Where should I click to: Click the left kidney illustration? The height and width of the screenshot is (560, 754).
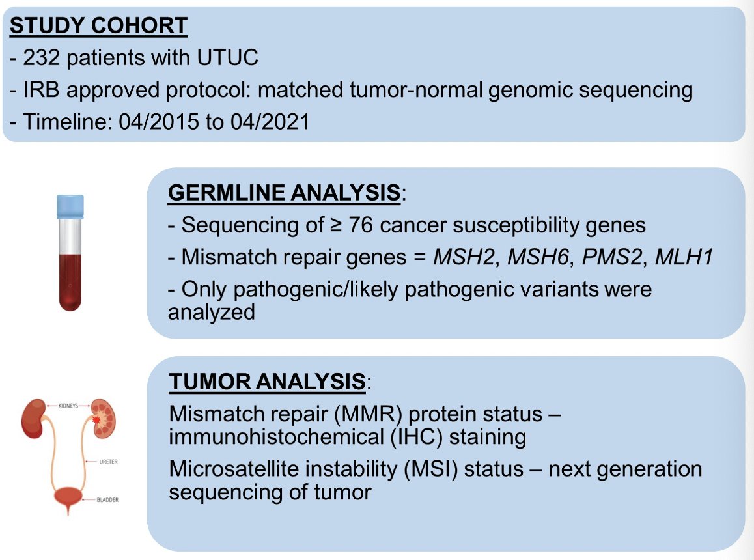point(34,418)
